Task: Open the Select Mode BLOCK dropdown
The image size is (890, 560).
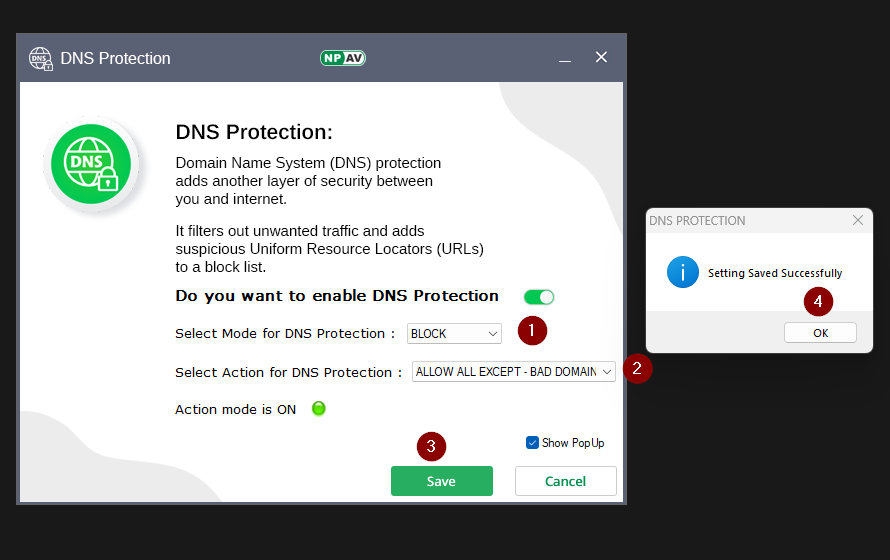Action: (454, 334)
